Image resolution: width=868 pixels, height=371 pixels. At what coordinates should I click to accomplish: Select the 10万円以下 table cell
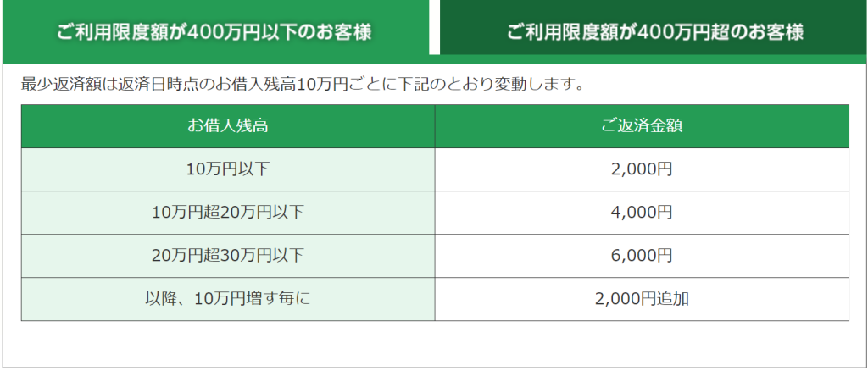(x=228, y=169)
